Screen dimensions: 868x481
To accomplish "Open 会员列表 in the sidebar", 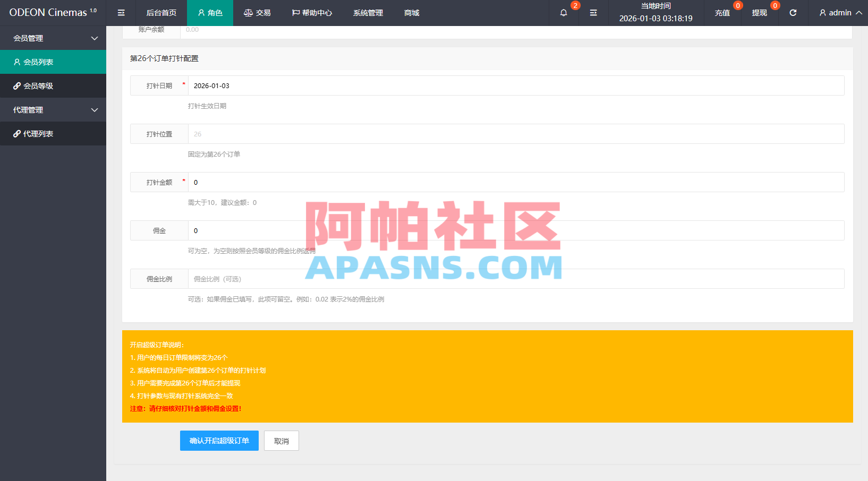I will pyautogui.click(x=53, y=62).
